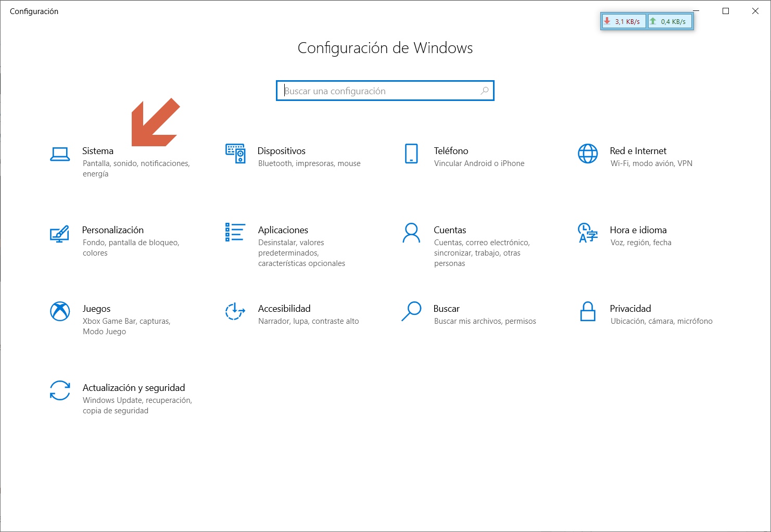Click the upload speed indicator 0,4 KB/s
Viewport: 771px width, 532px height.
[x=669, y=21]
